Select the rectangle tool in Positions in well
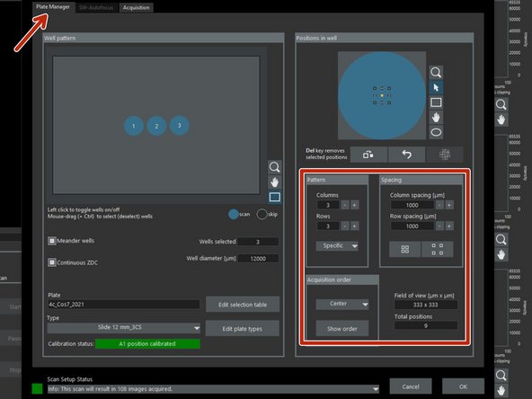Screen dimensions: 532x399 436,102
